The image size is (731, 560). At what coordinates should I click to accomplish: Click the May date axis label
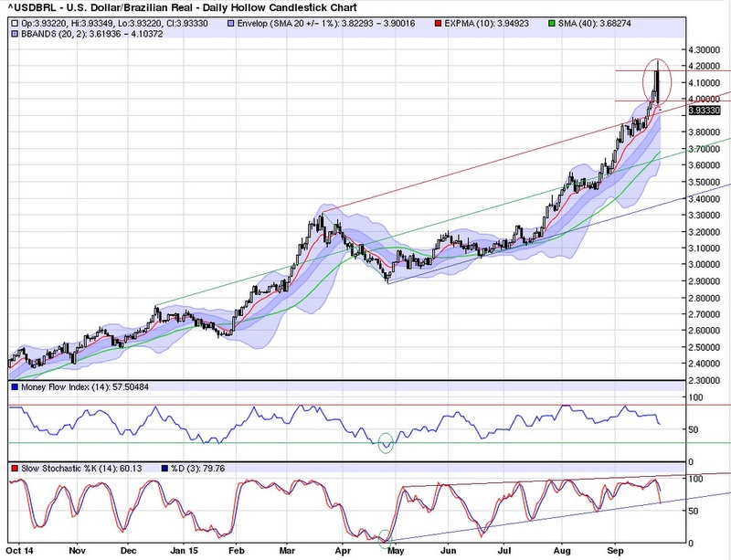click(x=396, y=551)
